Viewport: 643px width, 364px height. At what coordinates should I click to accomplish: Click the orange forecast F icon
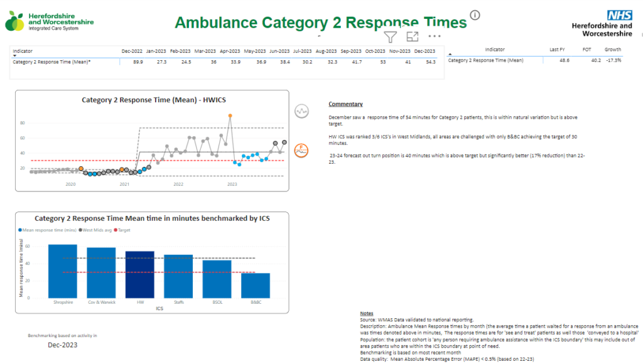301,151
